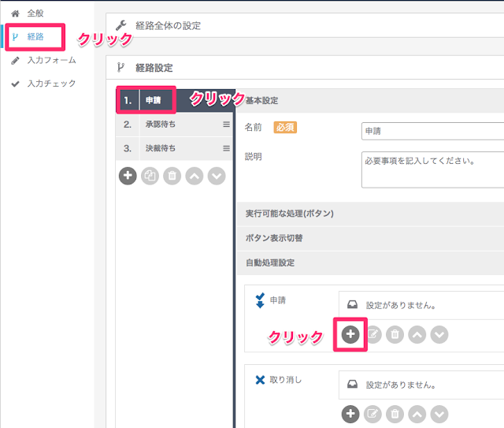Expand the 実行可能な処理(ボタン) section
This screenshot has height=428, width=504.
[370, 214]
